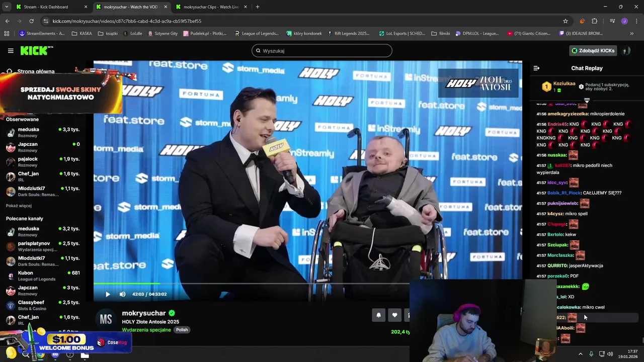644x362 pixels.
Task: Click the SPRZEDAJ SWOJE SKINY ad banner
Action: (x=61, y=93)
